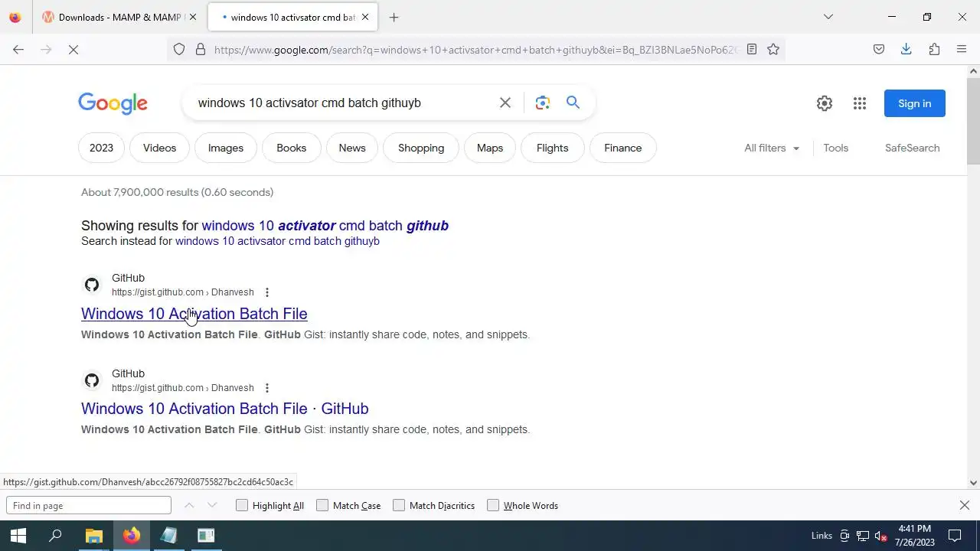Stop page loading with the X button

click(x=73, y=50)
